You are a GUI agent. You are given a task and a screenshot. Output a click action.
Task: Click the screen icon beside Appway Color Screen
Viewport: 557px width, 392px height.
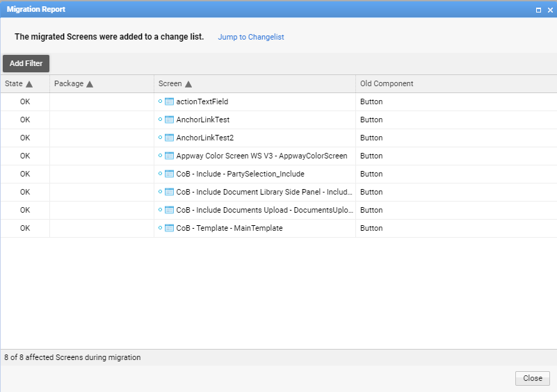pos(170,156)
